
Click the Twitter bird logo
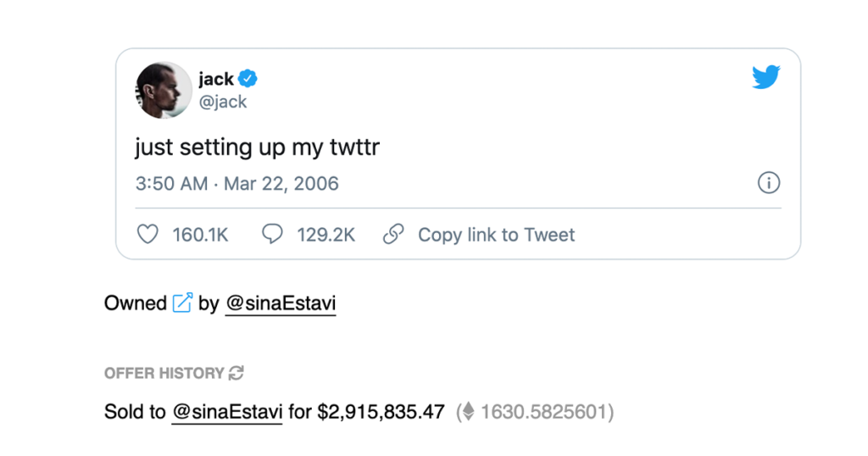(765, 78)
